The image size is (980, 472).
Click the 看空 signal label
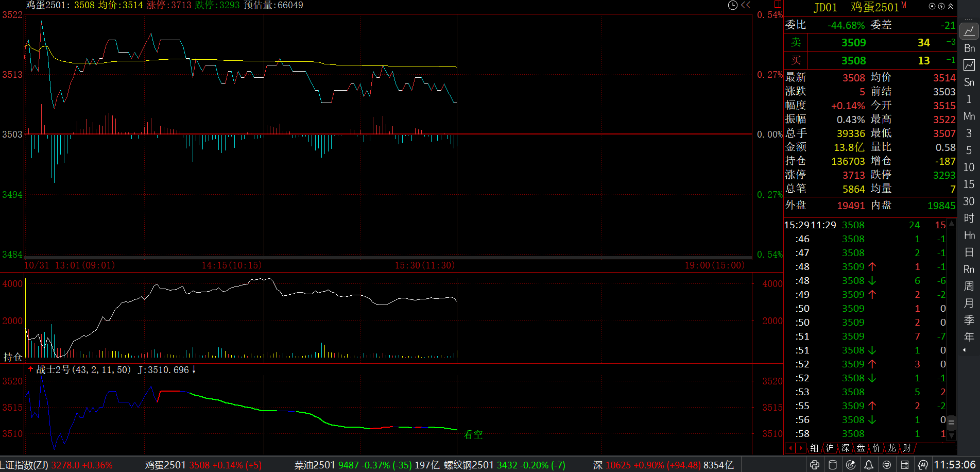pos(473,434)
